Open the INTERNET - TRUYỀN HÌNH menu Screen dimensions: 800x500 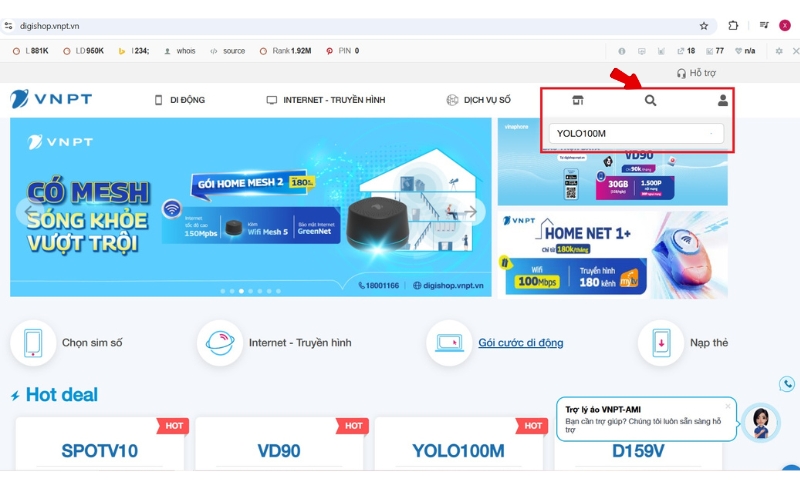pos(326,100)
